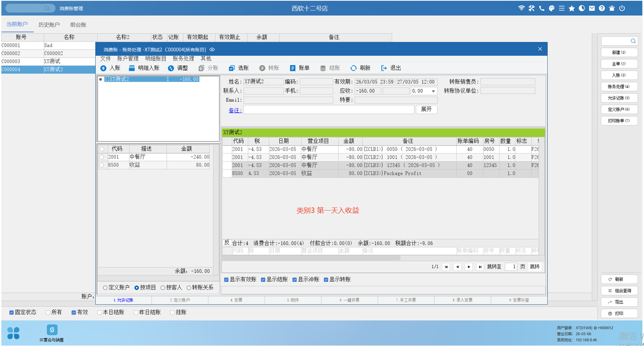The height and width of the screenshot is (346, 644).
Task: Toggle the 显示结账 checkbox
Action: point(263,279)
